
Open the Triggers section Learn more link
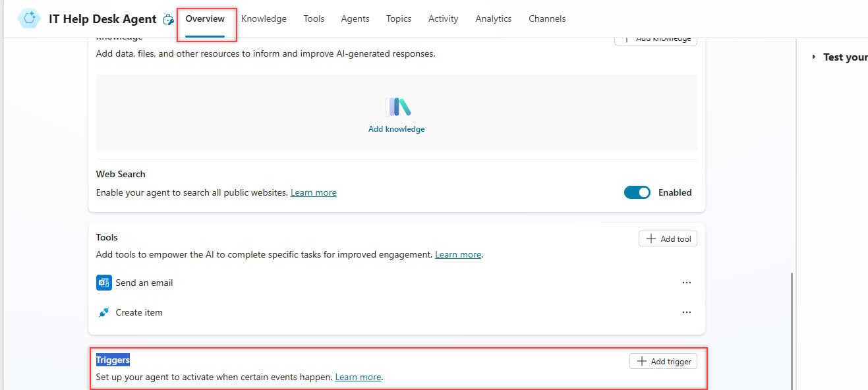(358, 377)
